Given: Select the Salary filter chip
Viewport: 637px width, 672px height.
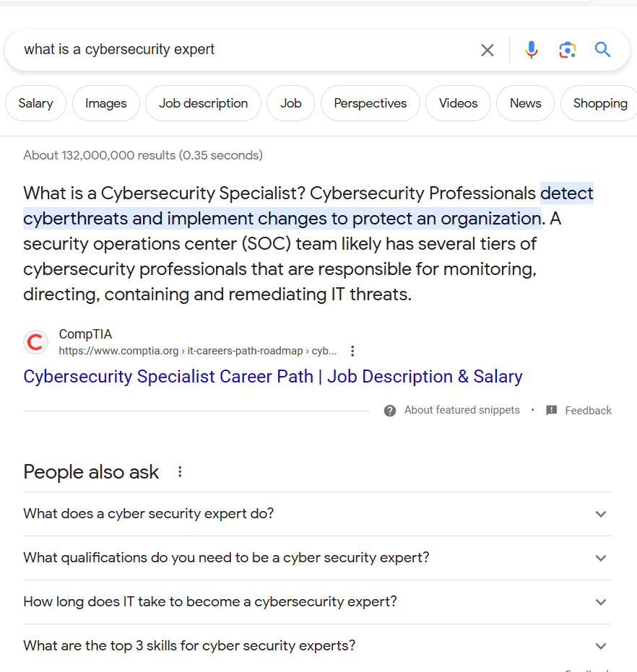Looking at the screenshot, I should [35, 103].
